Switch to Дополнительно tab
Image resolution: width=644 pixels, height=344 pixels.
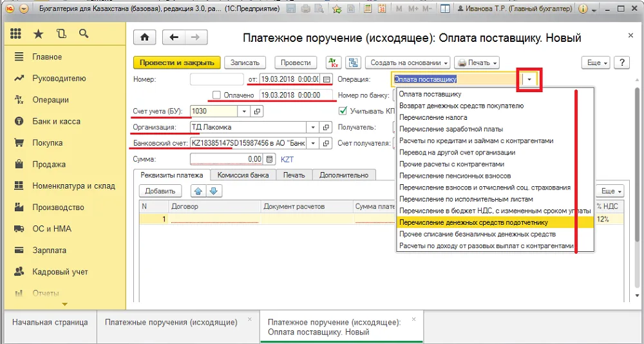pyautogui.click(x=344, y=175)
